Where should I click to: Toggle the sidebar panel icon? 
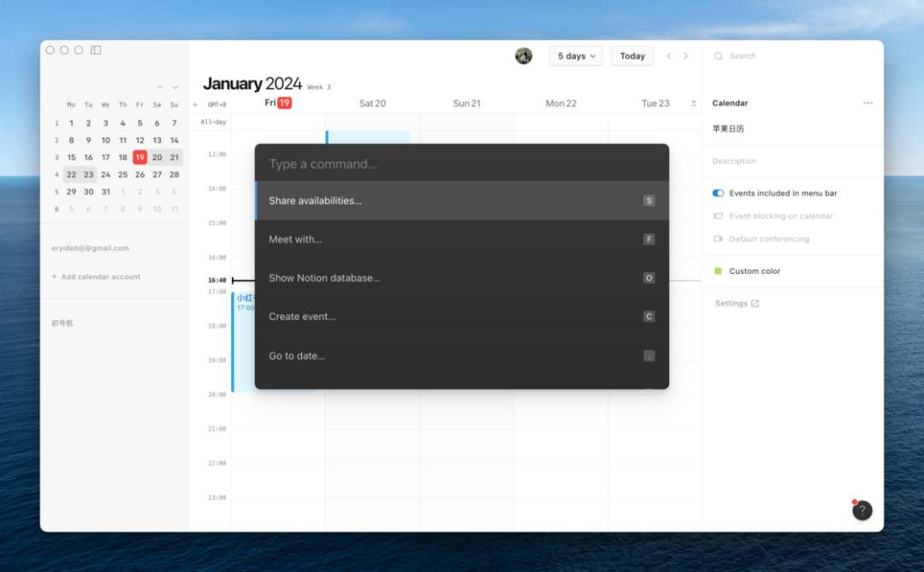(x=96, y=51)
